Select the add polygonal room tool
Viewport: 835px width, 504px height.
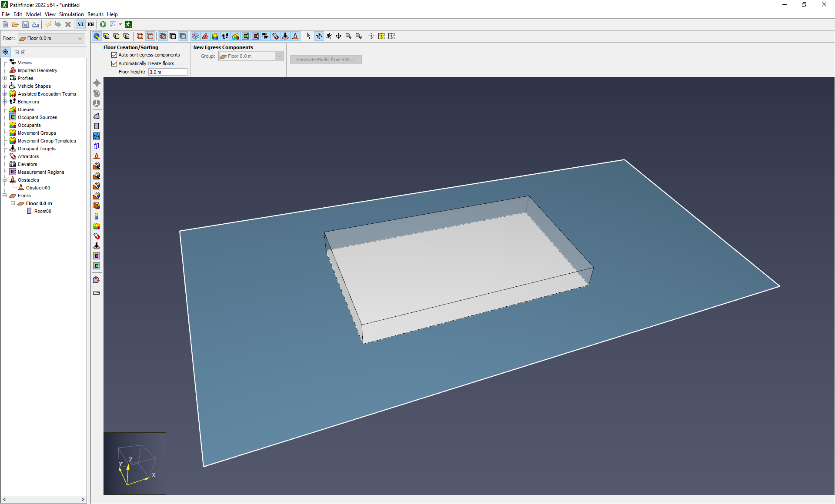pyautogui.click(x=97, y=116)
